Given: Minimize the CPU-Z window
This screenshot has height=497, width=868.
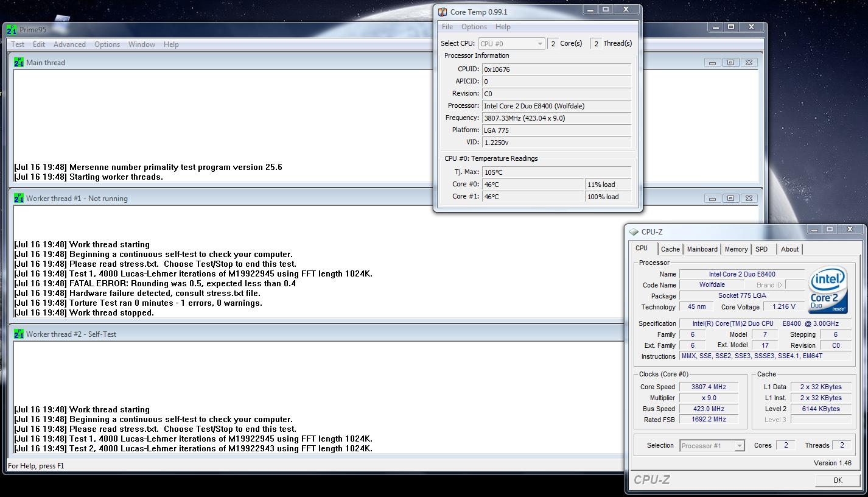Looking at the screenshot, I should (814, 230).
